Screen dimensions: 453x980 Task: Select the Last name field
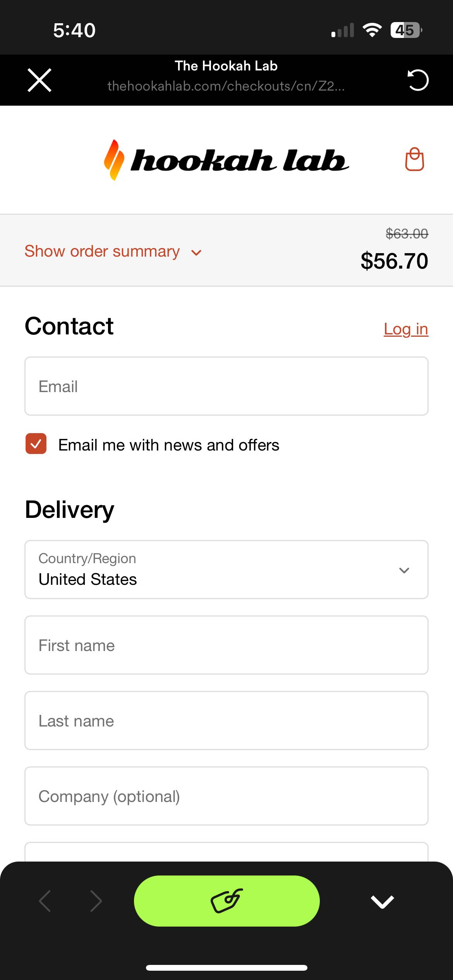226,720
